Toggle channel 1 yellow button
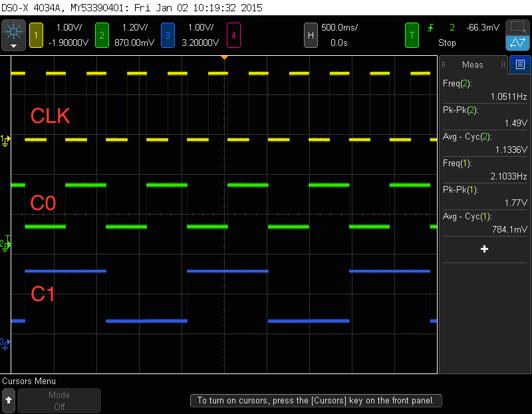Viewport: 532px width, 414px height. coord(36,35)
